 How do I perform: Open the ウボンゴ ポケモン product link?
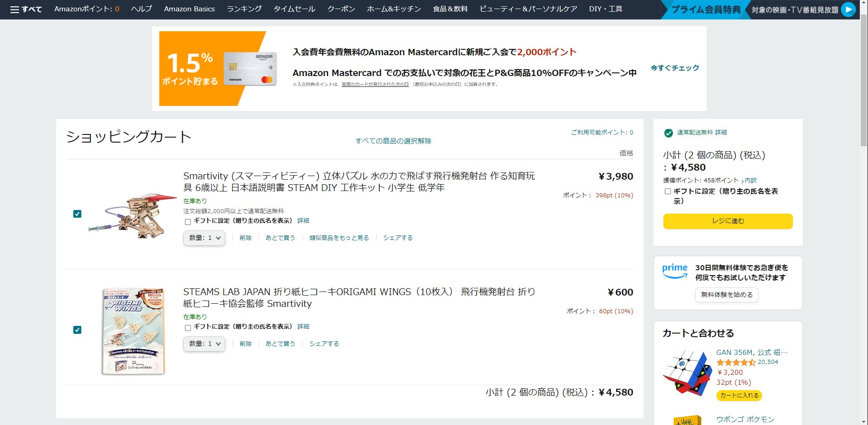(x=745, y=420)
